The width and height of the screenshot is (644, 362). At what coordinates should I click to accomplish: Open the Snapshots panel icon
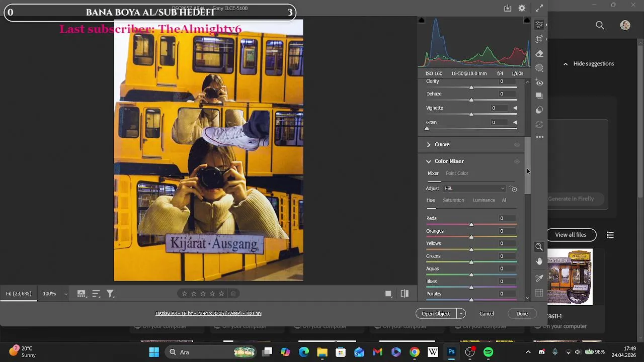click(539, 96)
